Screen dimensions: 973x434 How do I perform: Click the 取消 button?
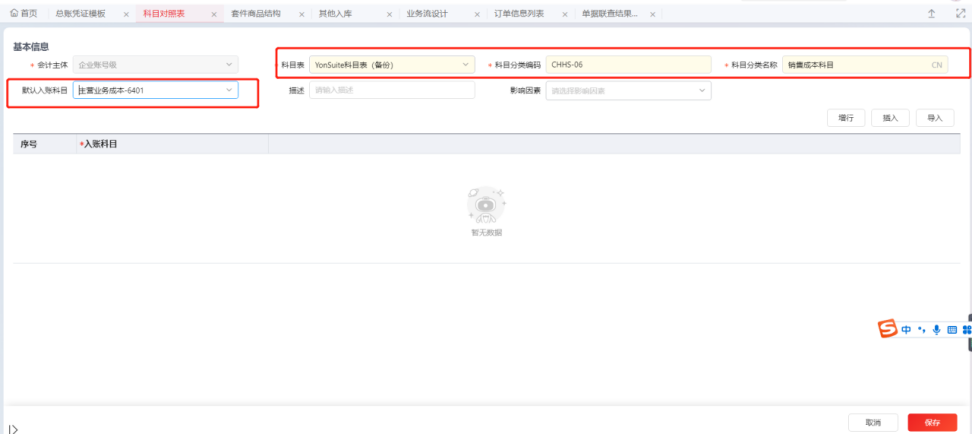click(x=873, y=422)
